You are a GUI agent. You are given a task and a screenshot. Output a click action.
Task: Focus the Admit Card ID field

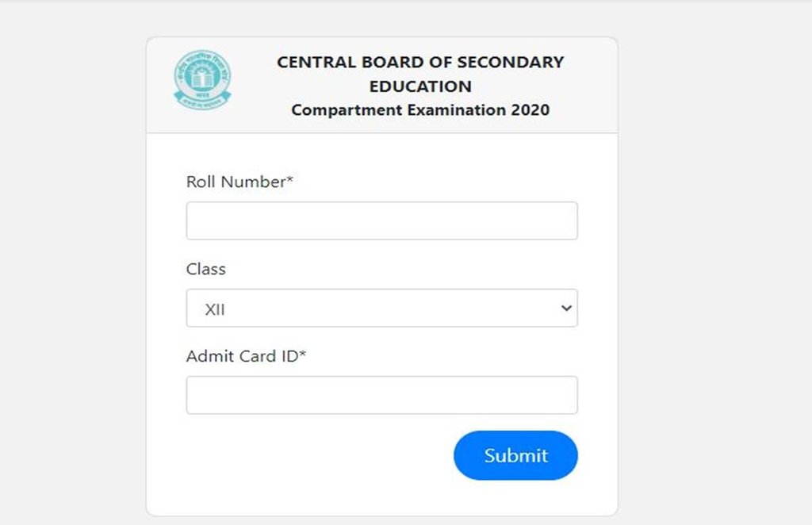pyautogui.click(x=381, y=395)
